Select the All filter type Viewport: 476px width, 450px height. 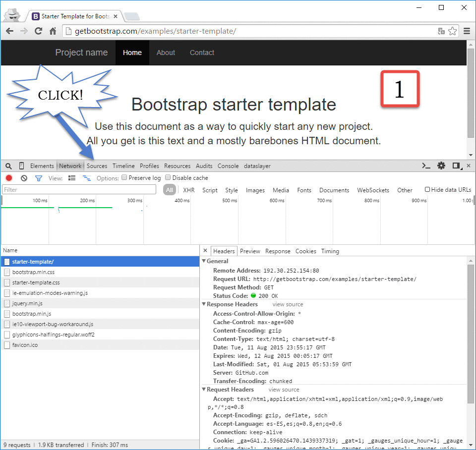(x=170, y=190)
